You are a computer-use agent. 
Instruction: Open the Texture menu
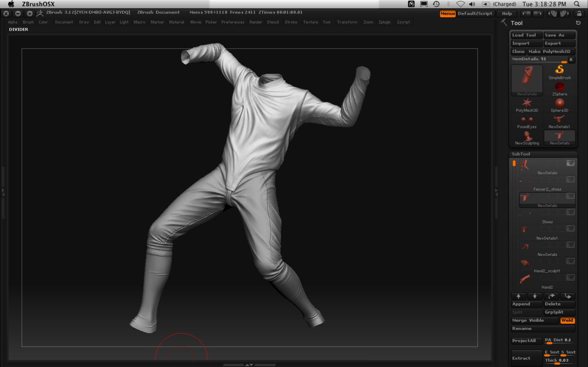tap(310, 22)
